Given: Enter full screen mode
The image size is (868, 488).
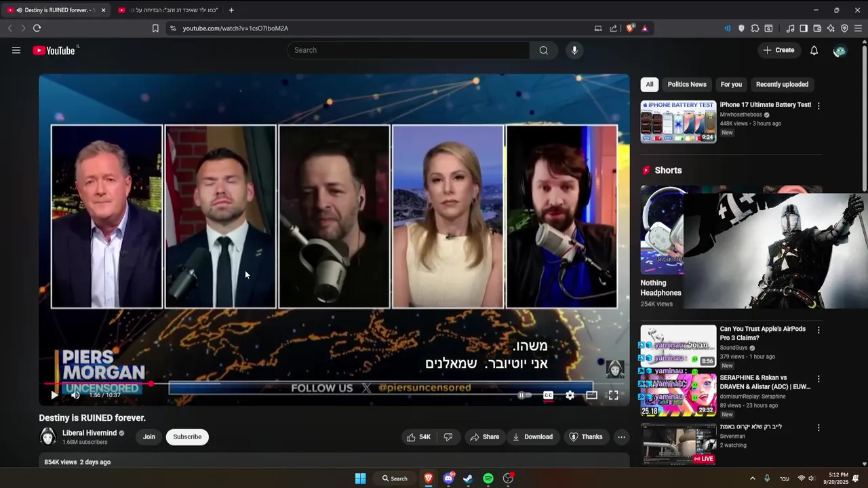Looking at the screenshot, I should [x=613, y=395].
